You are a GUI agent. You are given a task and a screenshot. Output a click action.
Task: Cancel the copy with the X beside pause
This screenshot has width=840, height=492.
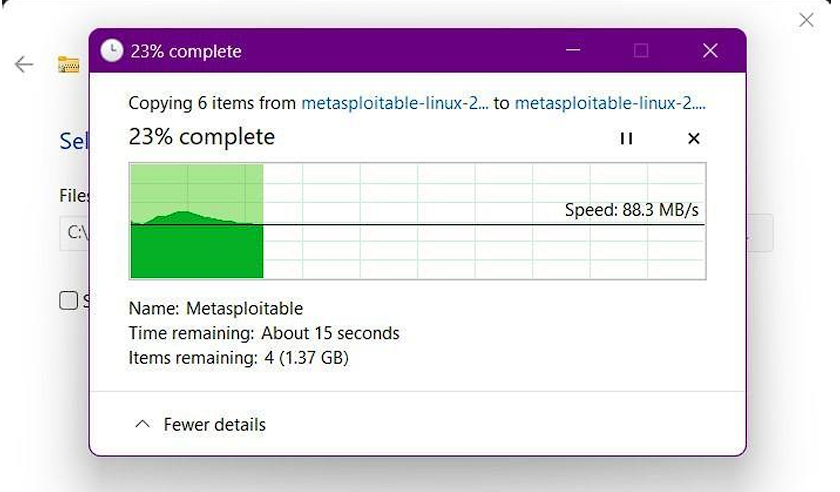(x=694, y=138)
